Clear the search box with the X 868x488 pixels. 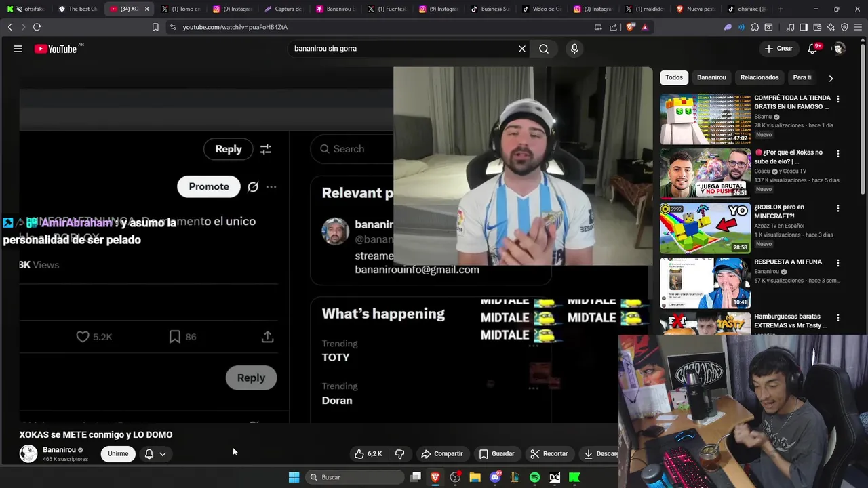522,49
